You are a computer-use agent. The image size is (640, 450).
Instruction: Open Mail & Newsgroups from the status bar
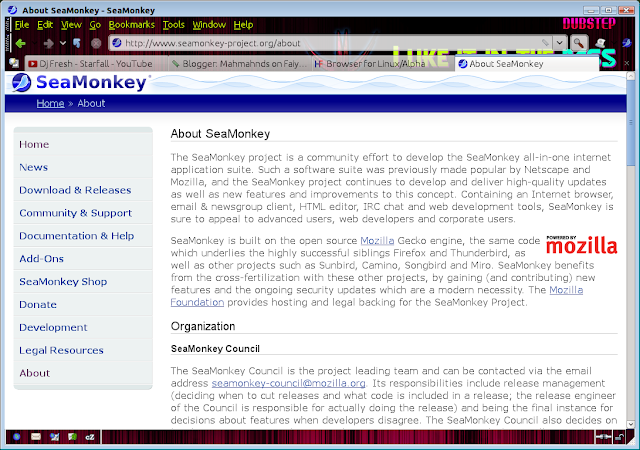(36, 437)
